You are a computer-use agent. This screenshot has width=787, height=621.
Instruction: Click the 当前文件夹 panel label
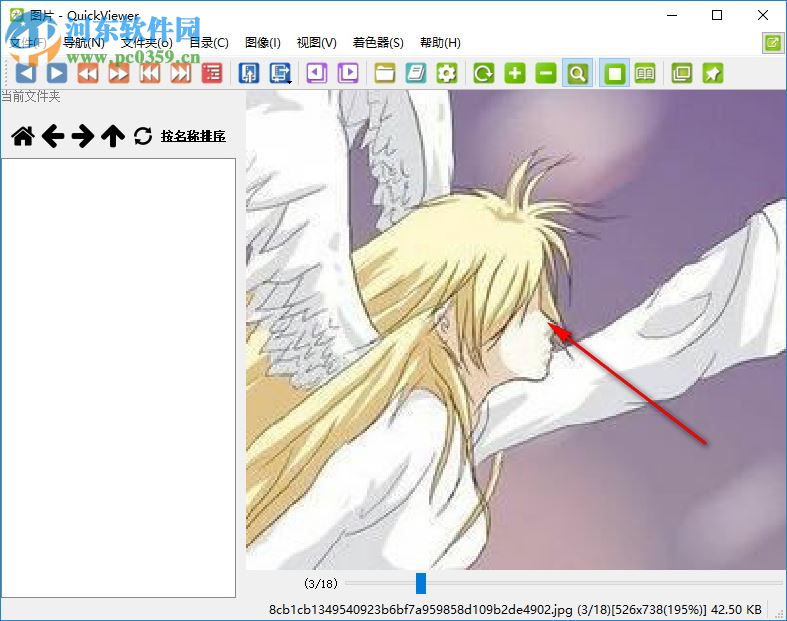[x=31, y=96]
